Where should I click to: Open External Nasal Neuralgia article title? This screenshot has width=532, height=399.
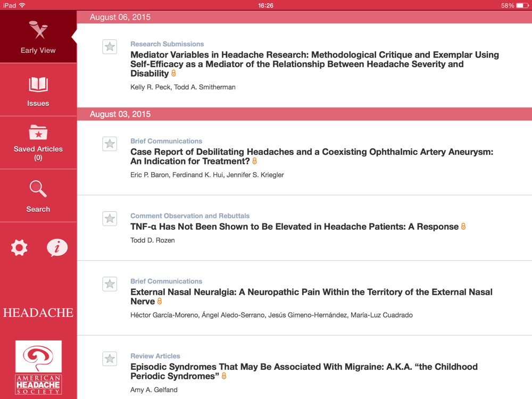point(311,296)
